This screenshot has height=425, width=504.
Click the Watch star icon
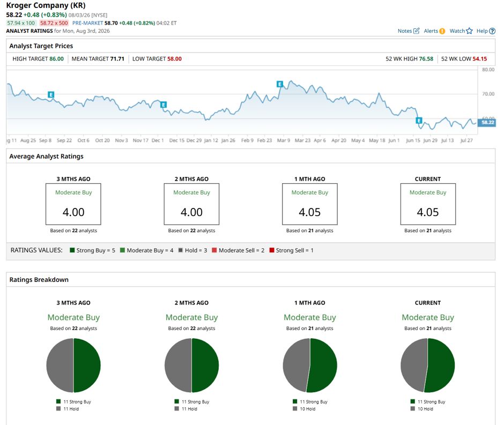(469, 31)
